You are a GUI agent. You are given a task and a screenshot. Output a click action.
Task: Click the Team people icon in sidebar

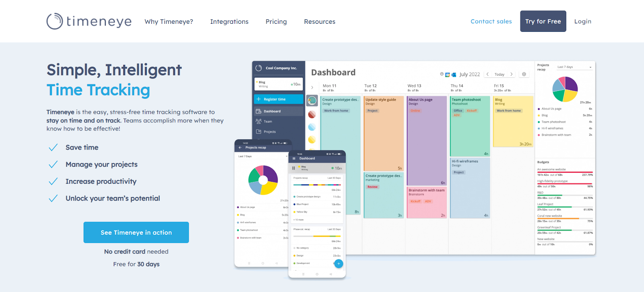coord(258,121)
